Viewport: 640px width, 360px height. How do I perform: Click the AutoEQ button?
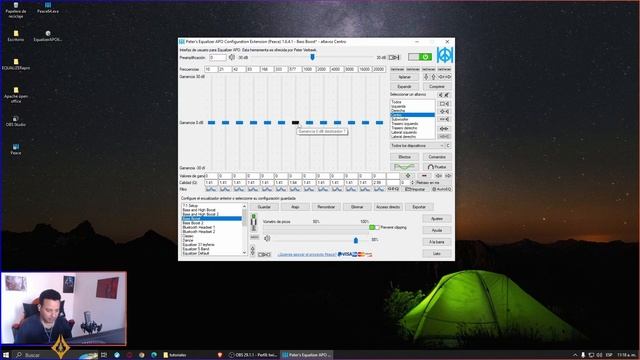pyautogui.click(x=441, y=189)
